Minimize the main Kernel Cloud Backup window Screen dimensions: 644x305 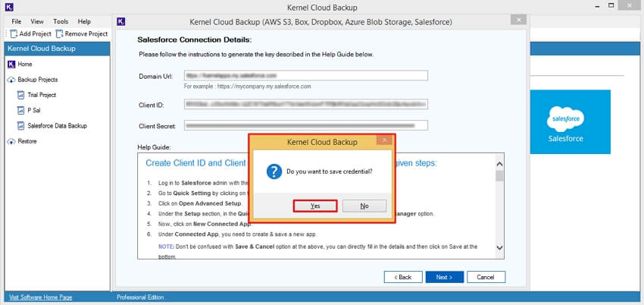pyautogui.click(x=598, y=6)
